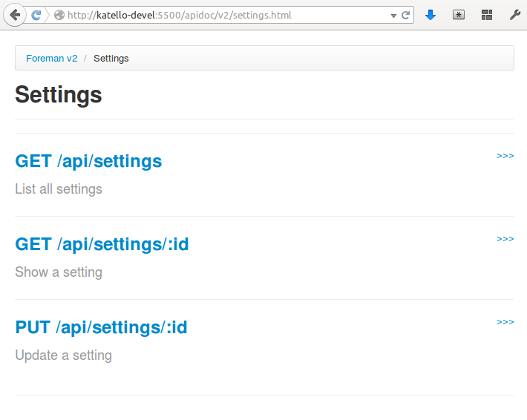The width and height of the screenshot is (527, 420).
Task: Open the GET /api/settings endpoint link
Action: [x=88, y=161]
